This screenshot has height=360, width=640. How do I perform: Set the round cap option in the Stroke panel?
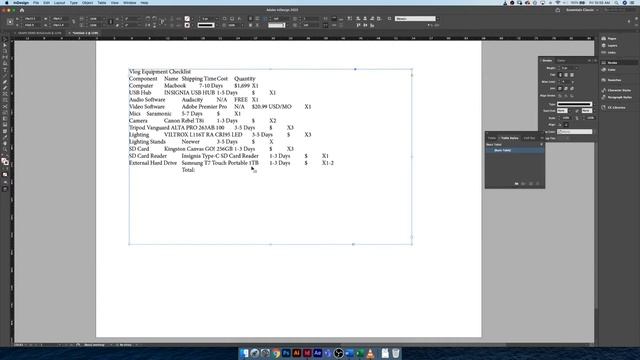pyautogui.click(x=566, y=75)
